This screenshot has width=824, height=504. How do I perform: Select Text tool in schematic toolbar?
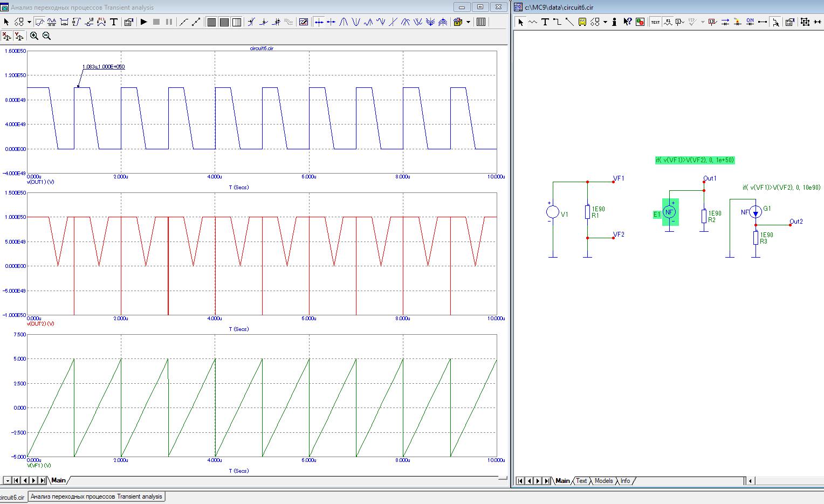coord(545,22)
